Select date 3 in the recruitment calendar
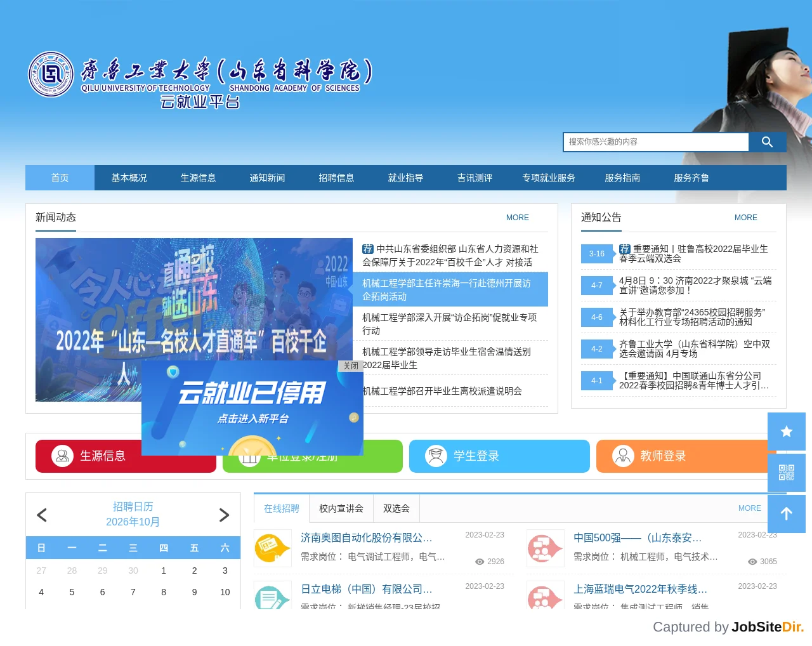Image resolution: width=812 pixels, height=646 pixels. [225, 570]
